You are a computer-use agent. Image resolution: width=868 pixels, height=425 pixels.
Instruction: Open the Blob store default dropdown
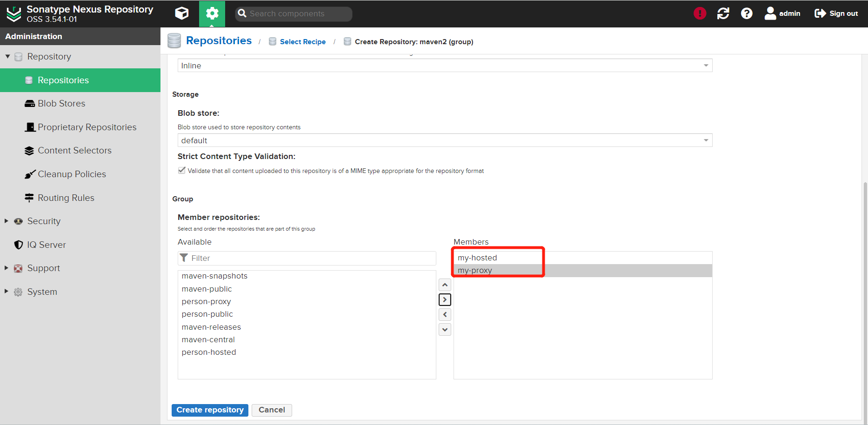coord(445,140)
